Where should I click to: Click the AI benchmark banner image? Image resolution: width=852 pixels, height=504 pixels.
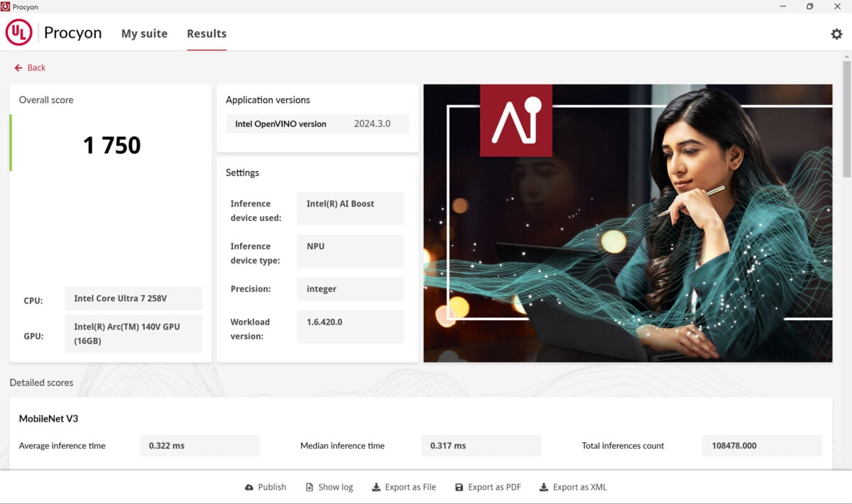click(628, 223)
